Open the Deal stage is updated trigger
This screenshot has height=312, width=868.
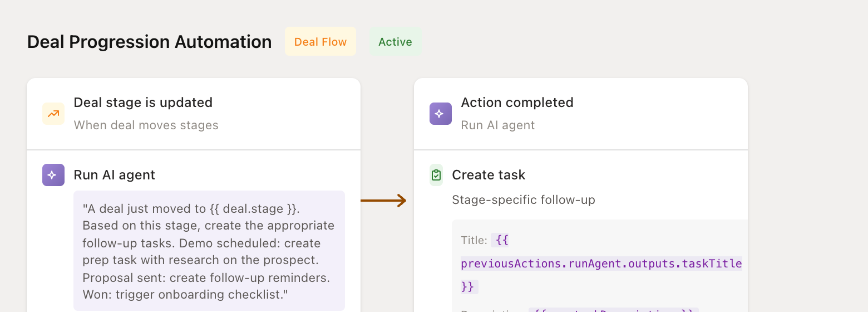click(143, 103)
